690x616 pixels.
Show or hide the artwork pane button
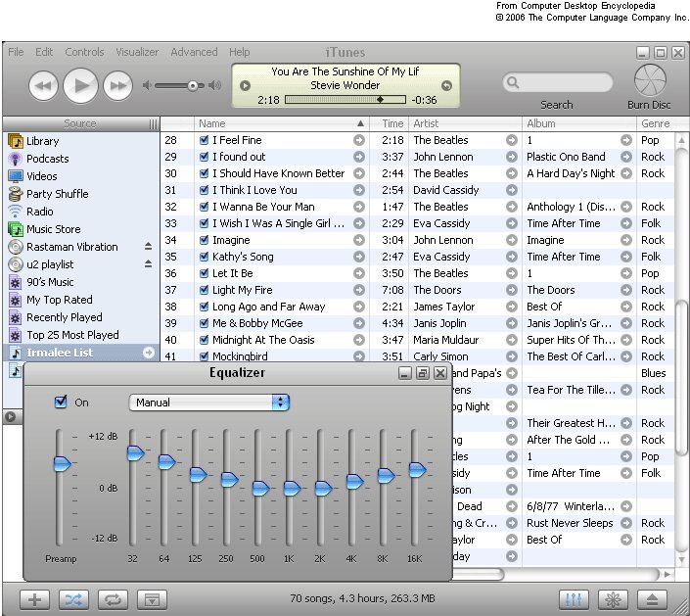point(153,599)
